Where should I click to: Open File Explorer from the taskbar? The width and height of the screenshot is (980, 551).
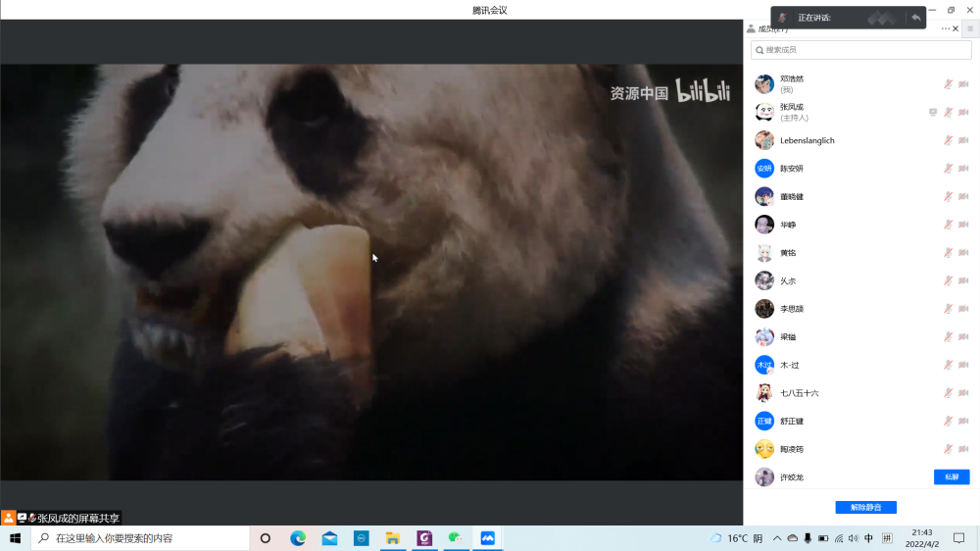click(392, 538)
